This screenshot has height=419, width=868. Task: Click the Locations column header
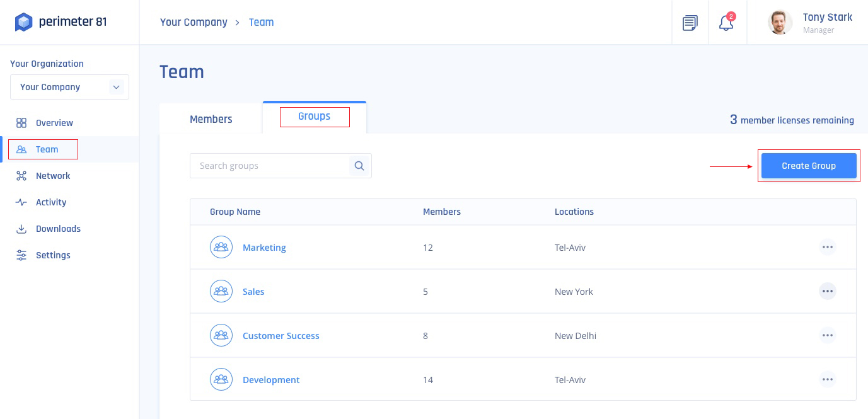574,212
